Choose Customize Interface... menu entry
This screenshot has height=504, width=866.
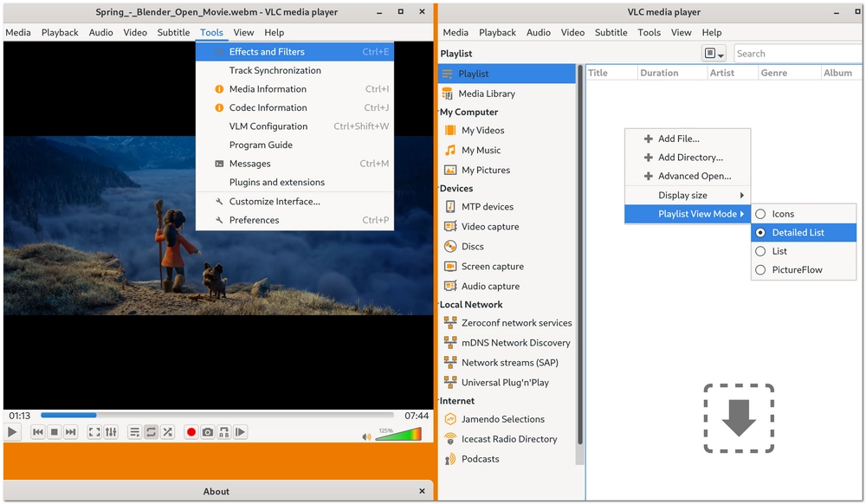click(295, 202)
